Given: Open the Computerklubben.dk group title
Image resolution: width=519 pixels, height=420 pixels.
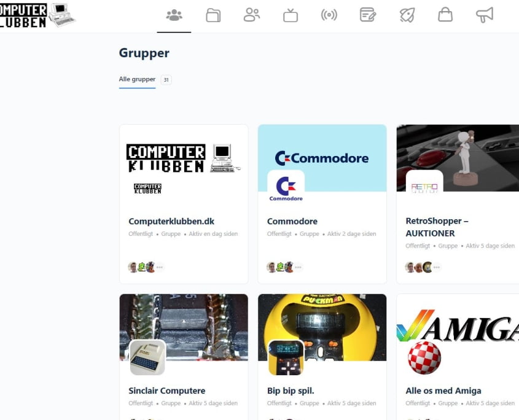Looking at the screenshot, I should click(171, 221).
